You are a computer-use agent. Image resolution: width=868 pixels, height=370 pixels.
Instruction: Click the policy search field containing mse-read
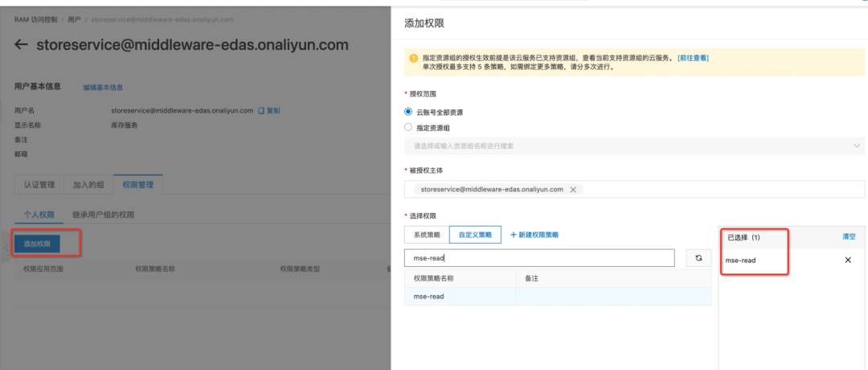click(x=538, y=258)
